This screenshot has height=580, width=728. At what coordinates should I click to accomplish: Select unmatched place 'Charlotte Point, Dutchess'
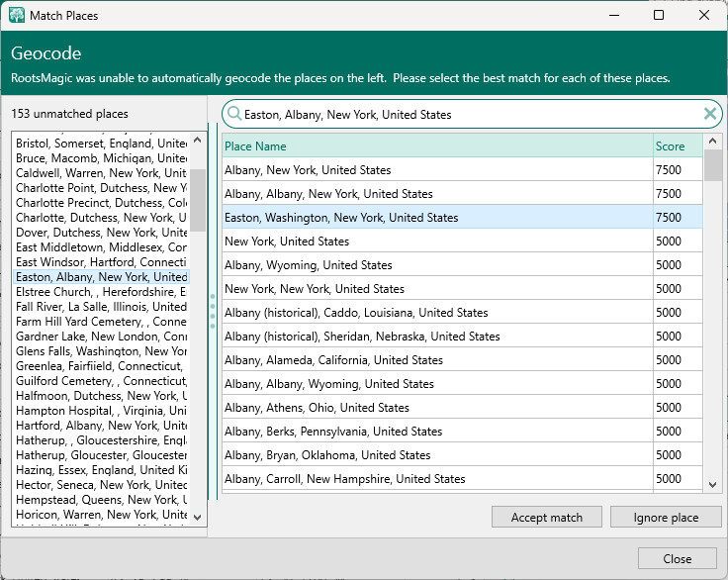point(101,188)
